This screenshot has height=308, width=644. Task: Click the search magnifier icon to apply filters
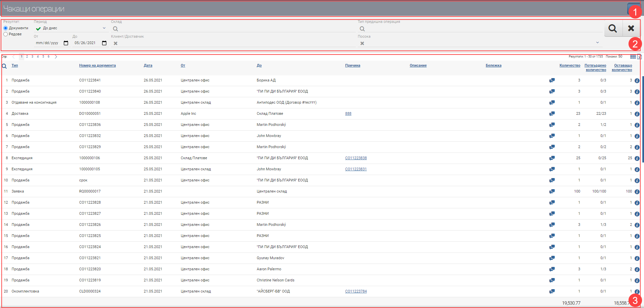[x=613, y=28]
